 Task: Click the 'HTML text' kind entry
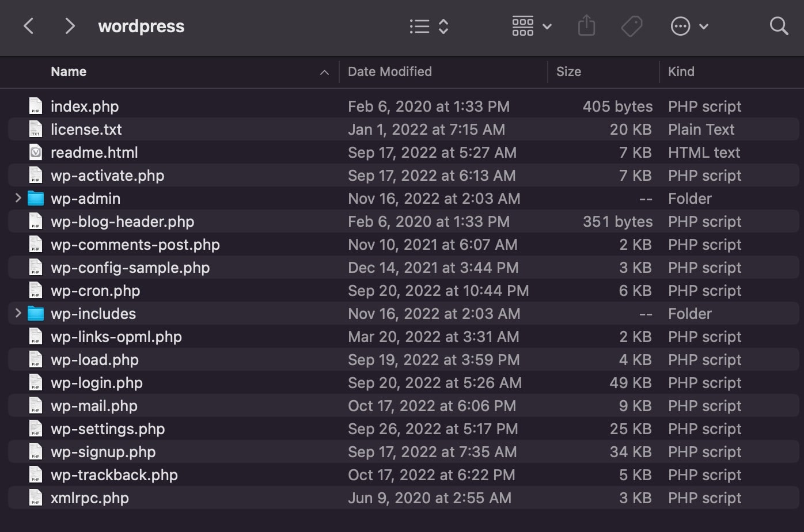pos(704,153)
